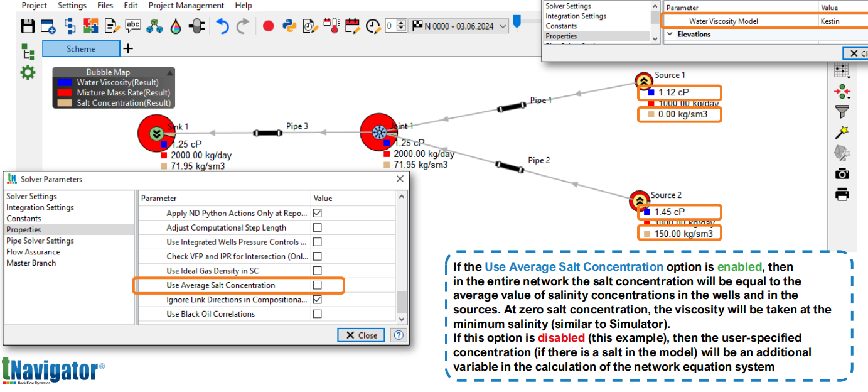Click the printer icon
Viewport: 868px width, 392px height.
tap(842, 194)
